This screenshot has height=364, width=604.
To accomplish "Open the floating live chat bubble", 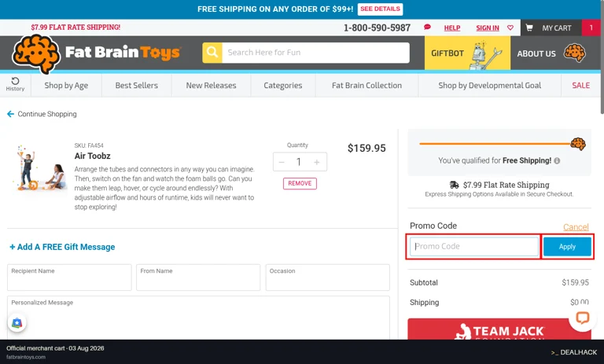I will [x=583, y=318].
